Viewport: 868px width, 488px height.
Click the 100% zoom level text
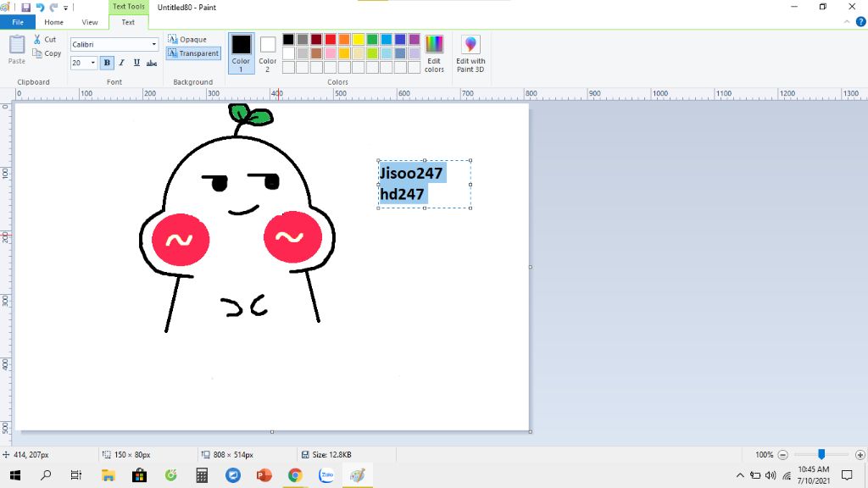764,455
